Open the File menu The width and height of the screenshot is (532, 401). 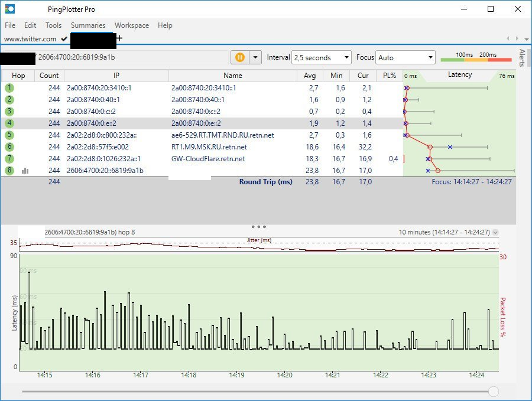10,25
